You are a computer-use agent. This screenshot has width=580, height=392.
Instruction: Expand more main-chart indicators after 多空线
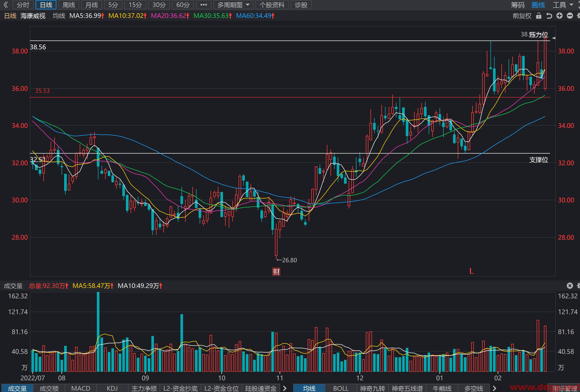tap(494, 388)
